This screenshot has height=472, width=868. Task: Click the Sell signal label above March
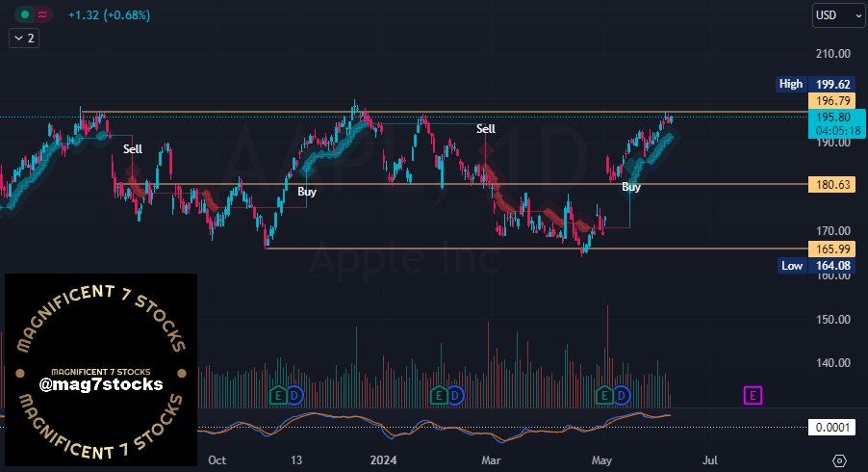click(485, 129)
